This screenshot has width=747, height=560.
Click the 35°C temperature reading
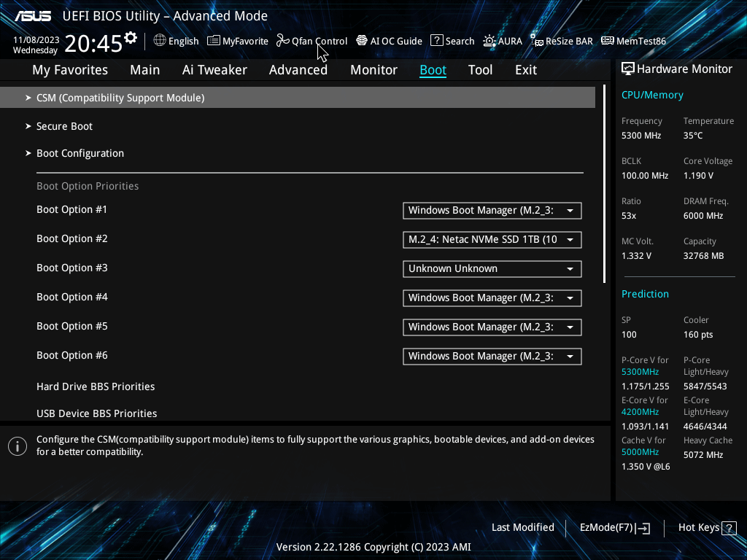click(x=693, y=136)
